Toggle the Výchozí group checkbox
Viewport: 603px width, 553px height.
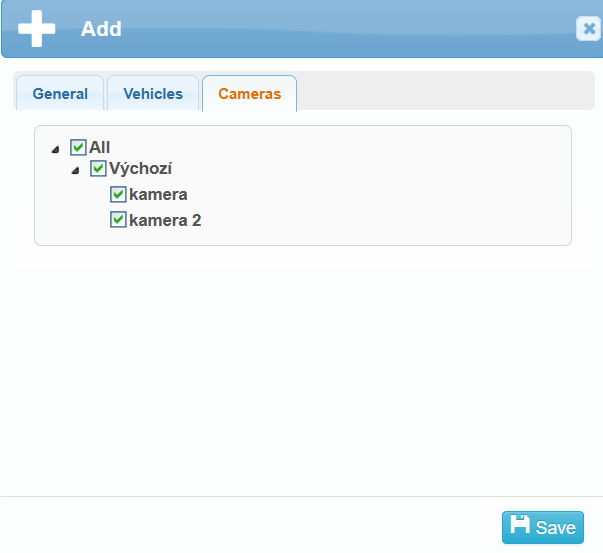[98, 169]
